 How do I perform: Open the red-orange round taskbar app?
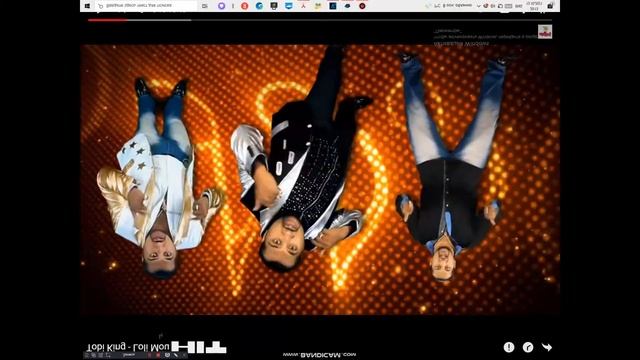[244, 6]
